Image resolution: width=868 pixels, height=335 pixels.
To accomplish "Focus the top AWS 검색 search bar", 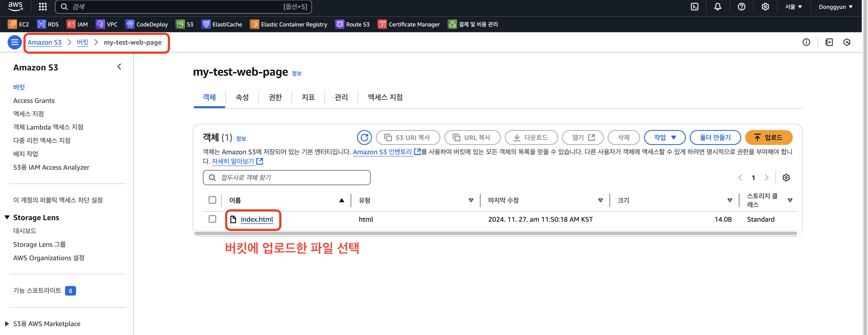I will click(183, 7).
